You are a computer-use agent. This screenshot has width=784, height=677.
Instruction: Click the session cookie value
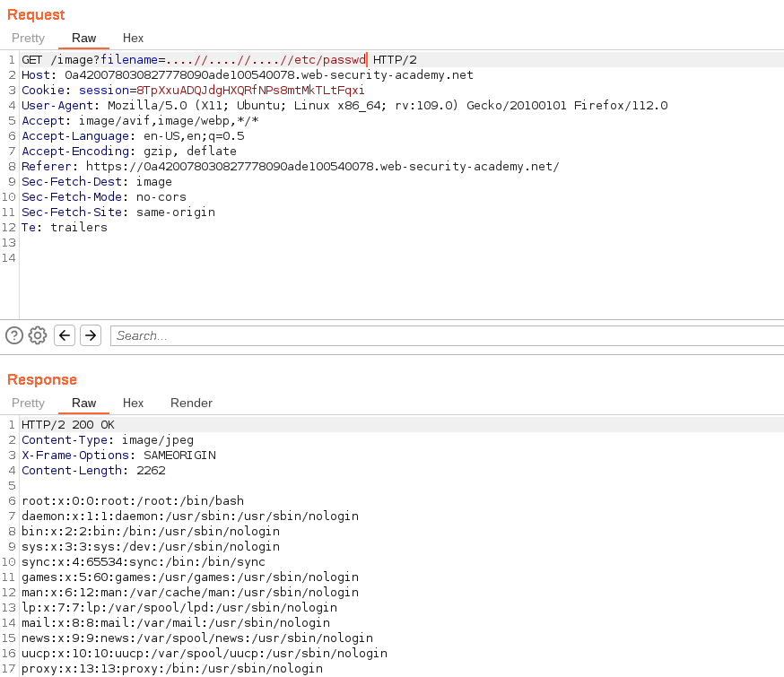click(x=250, y=91)
